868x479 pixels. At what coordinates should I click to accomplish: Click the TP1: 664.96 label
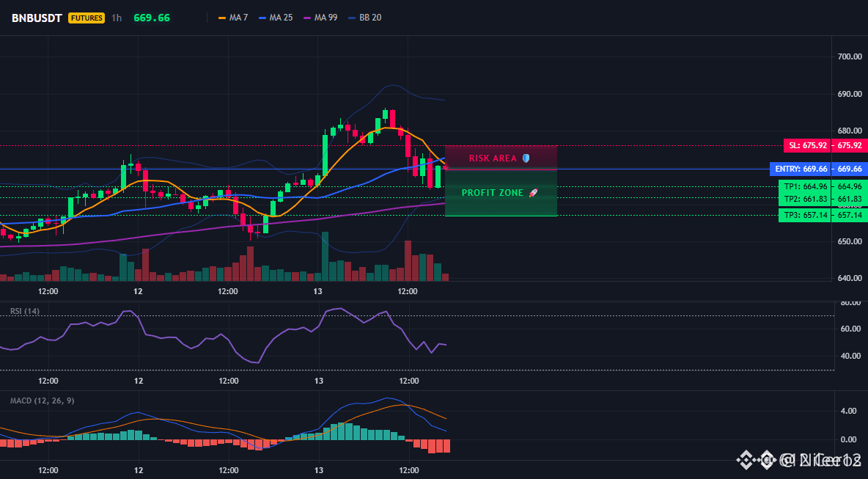click(805, 186)
